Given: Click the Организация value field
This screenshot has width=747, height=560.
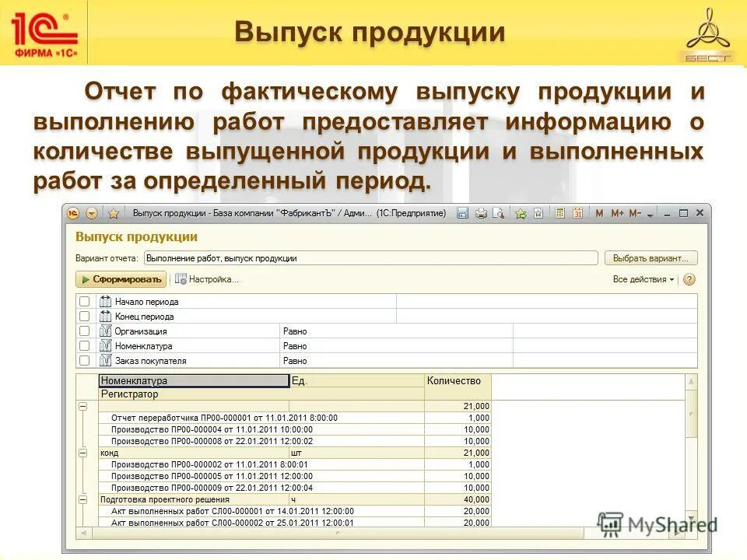Looking at the screenshot, I should (605, 331).
